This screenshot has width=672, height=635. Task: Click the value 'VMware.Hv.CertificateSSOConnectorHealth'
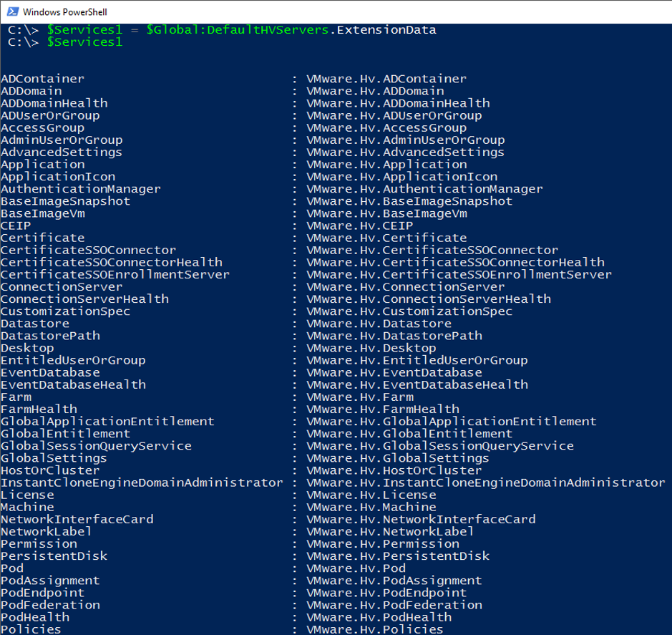[456, 263]
